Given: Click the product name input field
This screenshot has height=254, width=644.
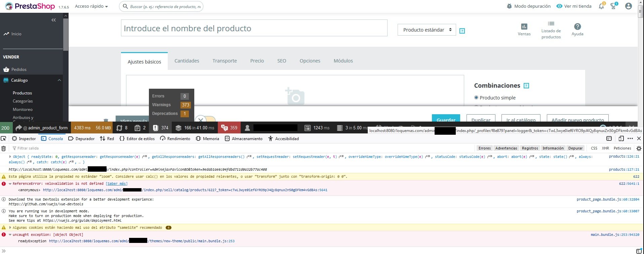Looking at the screenshot, I should click(254, 28).
